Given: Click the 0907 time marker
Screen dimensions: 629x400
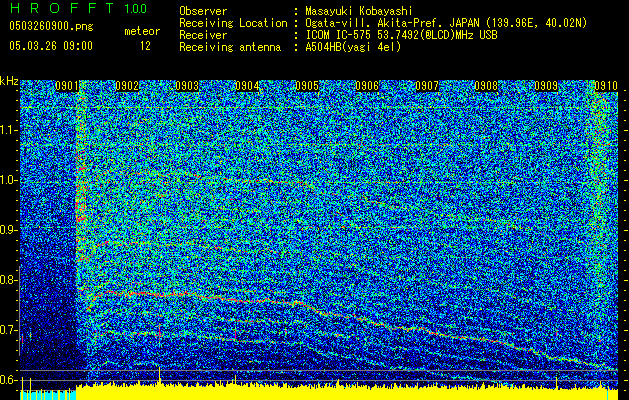Looking at the screenshot, I should pos(426,86).
